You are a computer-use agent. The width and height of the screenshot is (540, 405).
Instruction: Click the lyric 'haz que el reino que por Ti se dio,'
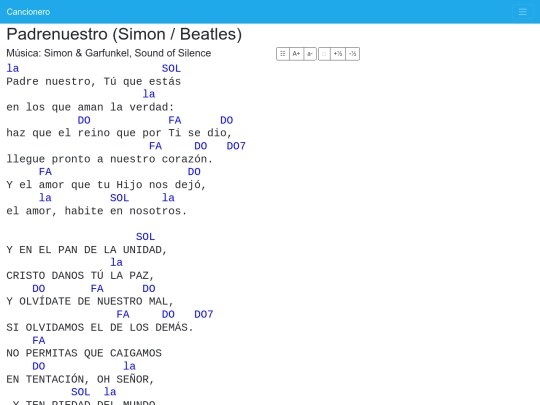120,133
